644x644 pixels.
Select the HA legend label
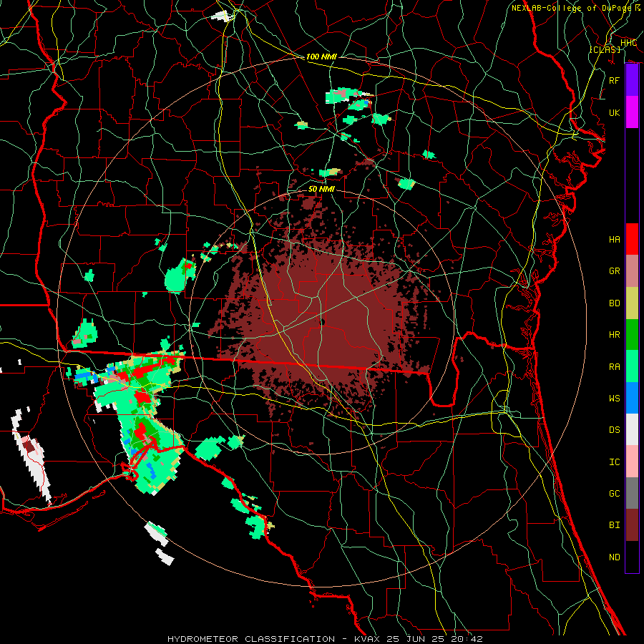point(614,239)
